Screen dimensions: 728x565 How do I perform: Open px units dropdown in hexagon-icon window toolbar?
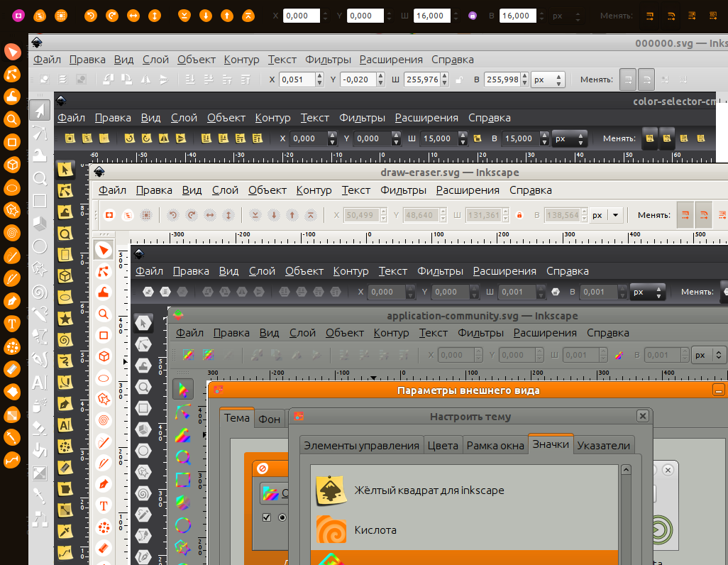tap(648, 292)
